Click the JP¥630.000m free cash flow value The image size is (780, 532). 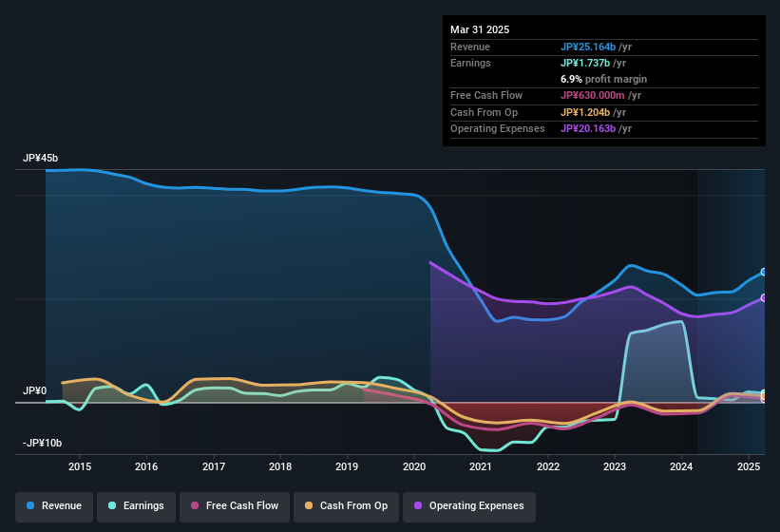(593, 95)
